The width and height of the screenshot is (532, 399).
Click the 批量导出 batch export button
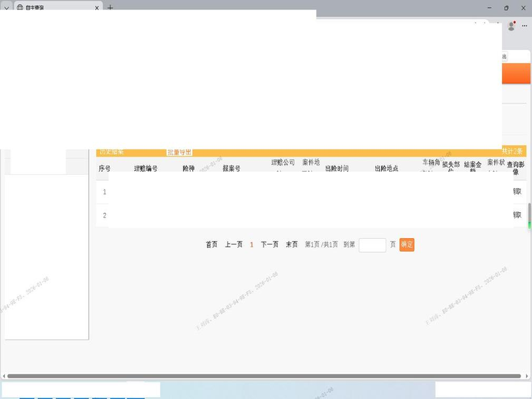[x=179, y=152]
